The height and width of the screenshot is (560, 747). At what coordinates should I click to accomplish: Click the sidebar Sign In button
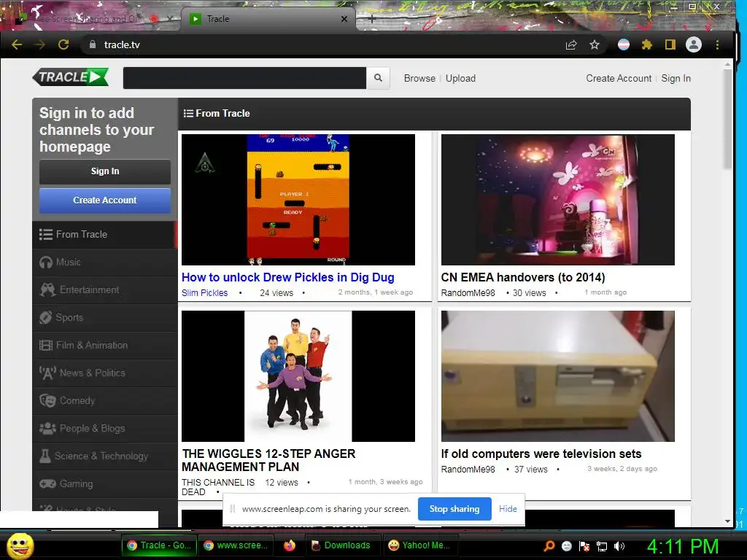click(105, 171)
